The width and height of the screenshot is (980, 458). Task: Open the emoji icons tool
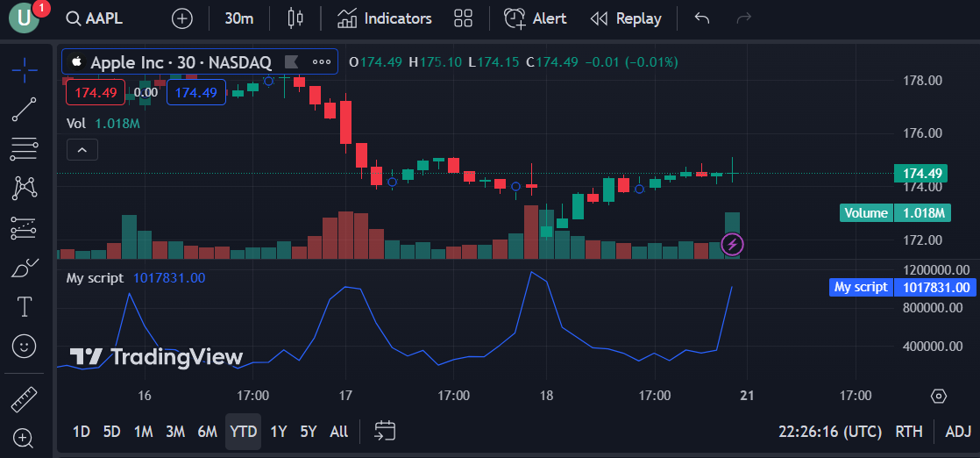pos(25,346)
